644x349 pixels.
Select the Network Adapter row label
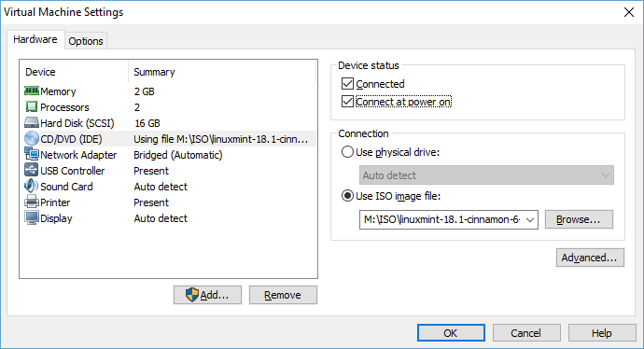78,155
